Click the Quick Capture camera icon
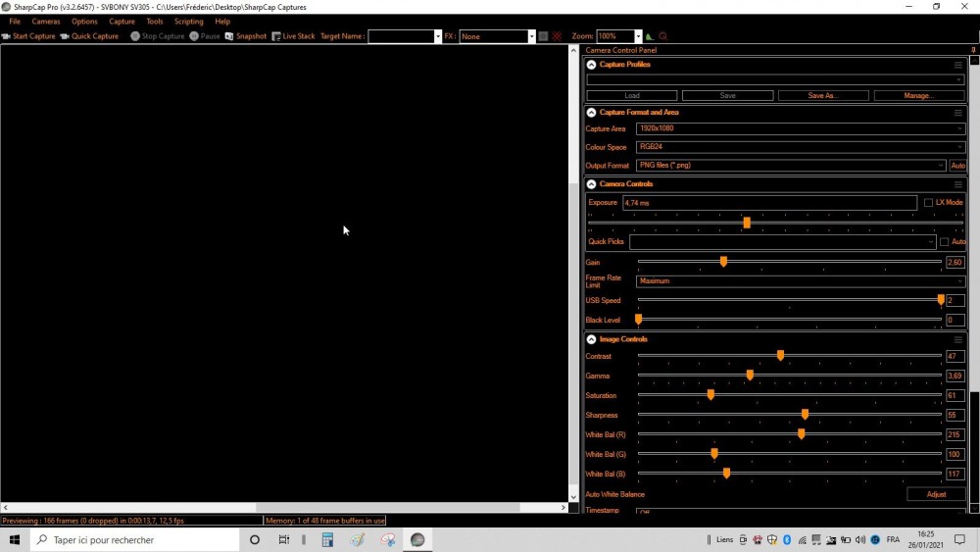This screenshot has height=552, width=980. 65,36
